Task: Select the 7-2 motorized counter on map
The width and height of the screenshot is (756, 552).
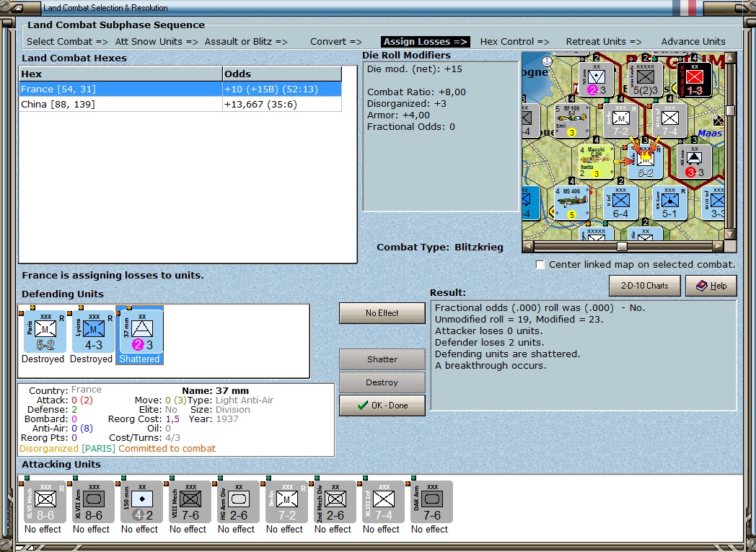Action: click(x=620, y=121)
